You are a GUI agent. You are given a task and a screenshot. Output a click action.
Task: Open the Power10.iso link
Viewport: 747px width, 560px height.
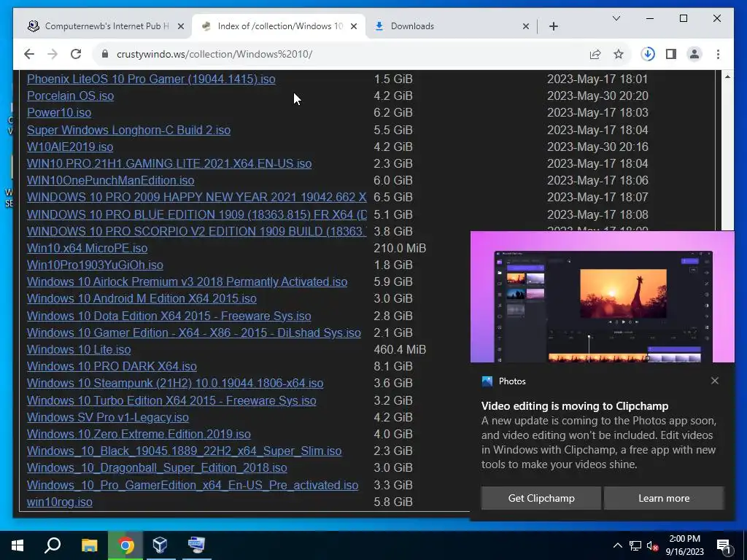point(59,113)
